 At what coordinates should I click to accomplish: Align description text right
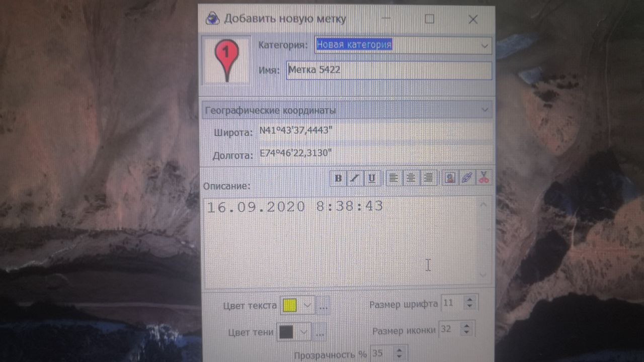coord(428,178)
